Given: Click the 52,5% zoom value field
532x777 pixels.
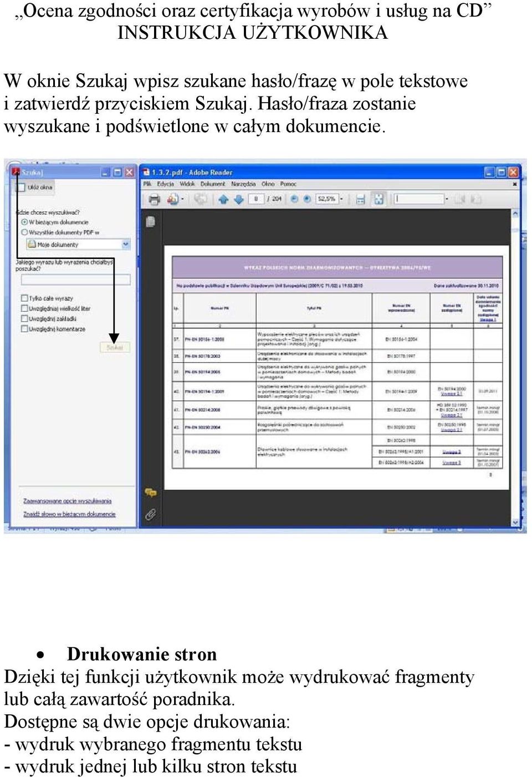Looking at the screenshot, I should (326, 199).
